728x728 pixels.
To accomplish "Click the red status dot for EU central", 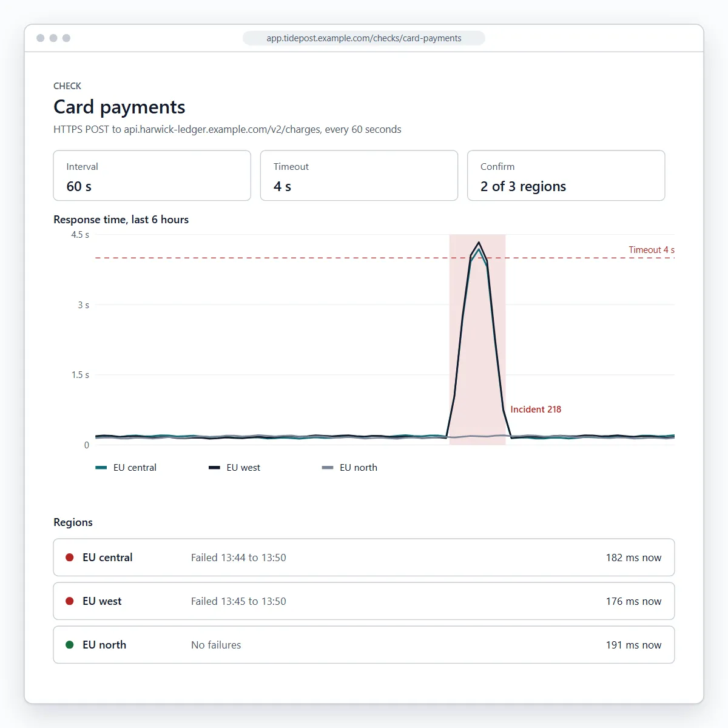I will (70, 558).
